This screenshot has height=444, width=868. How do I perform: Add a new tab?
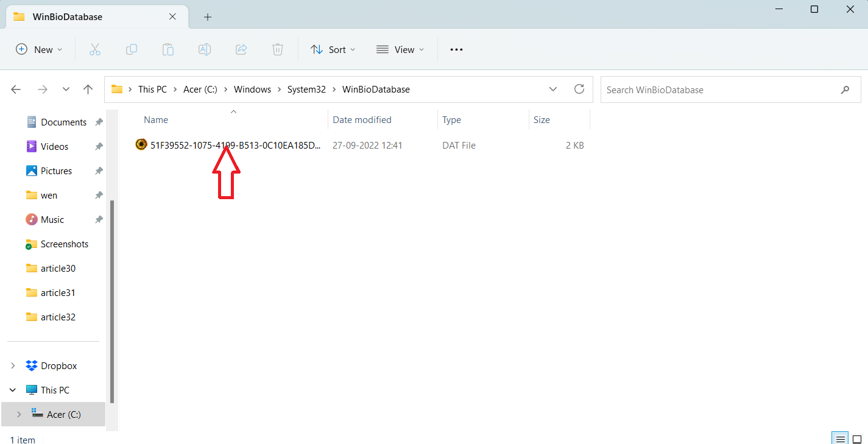point(208,17)
